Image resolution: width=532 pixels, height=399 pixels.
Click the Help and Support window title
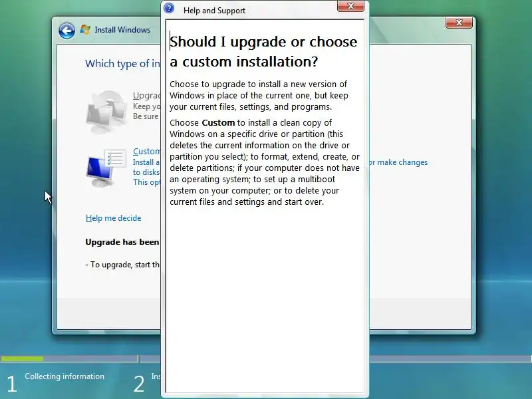point(214,11)
